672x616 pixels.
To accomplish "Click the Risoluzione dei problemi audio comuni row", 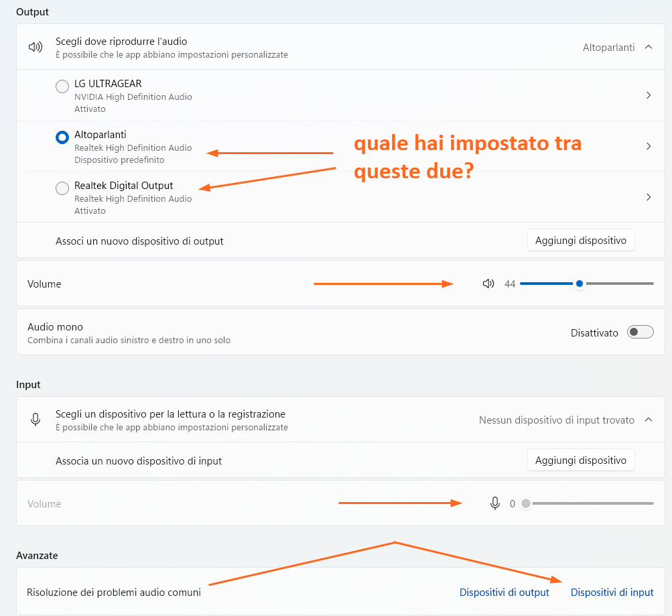I will pyautogui.click(x=114, y=592).
